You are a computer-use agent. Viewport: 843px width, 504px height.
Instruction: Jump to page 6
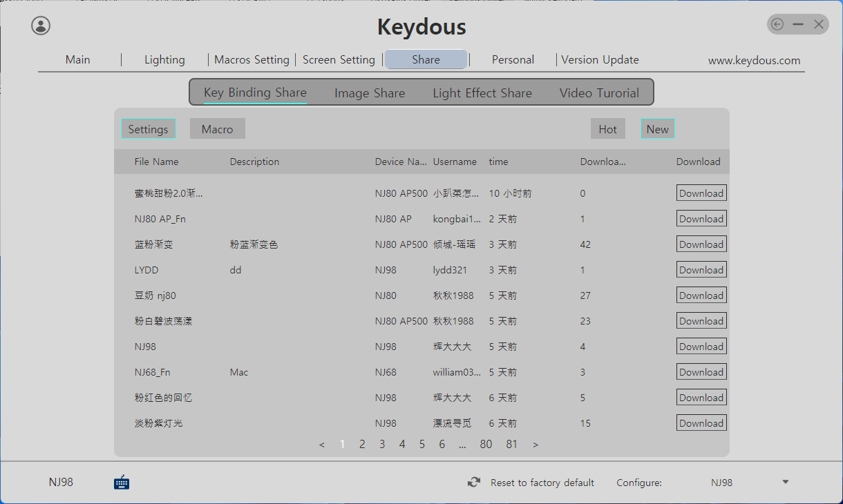[442, 445]
